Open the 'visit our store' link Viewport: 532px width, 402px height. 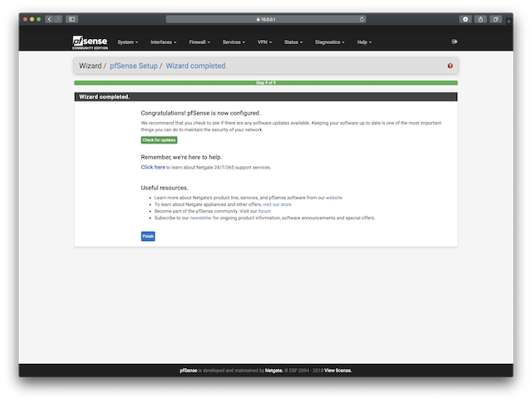(277, 204)
